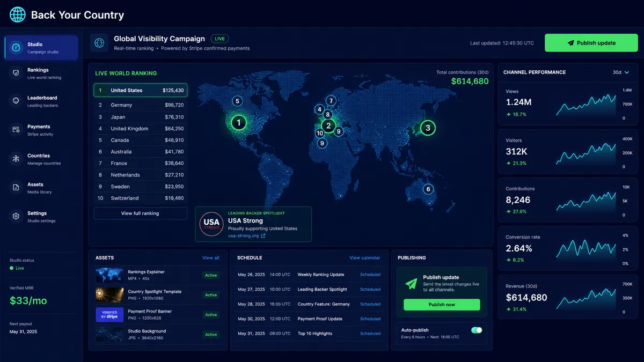Open the Studio menu item

tap(41, 48)
